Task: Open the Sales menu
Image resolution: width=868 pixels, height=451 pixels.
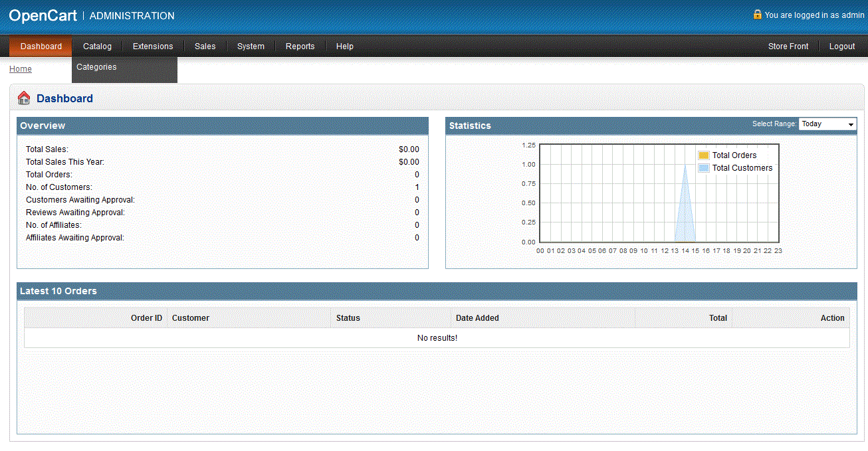Action: (205, 46)
